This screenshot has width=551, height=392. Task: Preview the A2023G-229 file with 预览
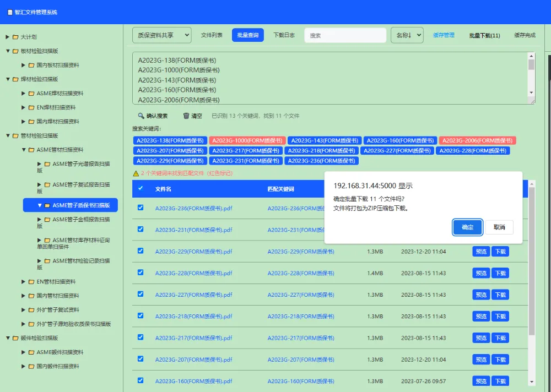480,252
